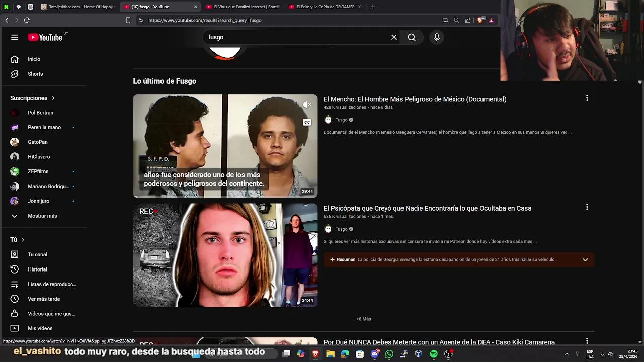
Task: Open the three-dot menu for Kiki Camarena video
Action: [x=587, y=341]
